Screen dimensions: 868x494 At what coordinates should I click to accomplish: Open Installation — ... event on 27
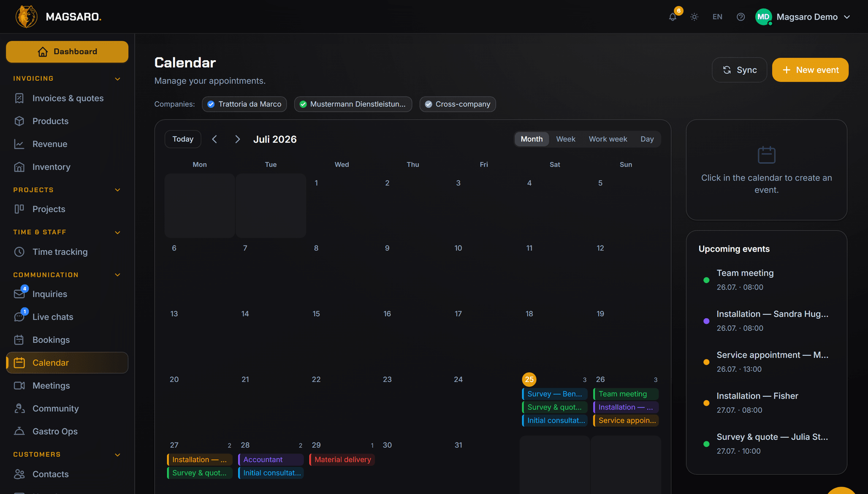200,459
